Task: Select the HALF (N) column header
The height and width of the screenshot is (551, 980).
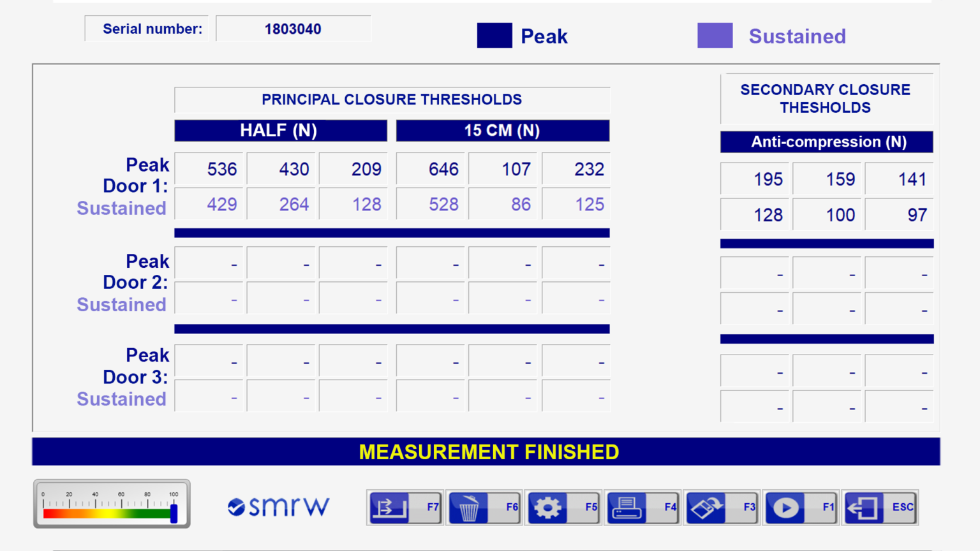Action: (280, 130)
